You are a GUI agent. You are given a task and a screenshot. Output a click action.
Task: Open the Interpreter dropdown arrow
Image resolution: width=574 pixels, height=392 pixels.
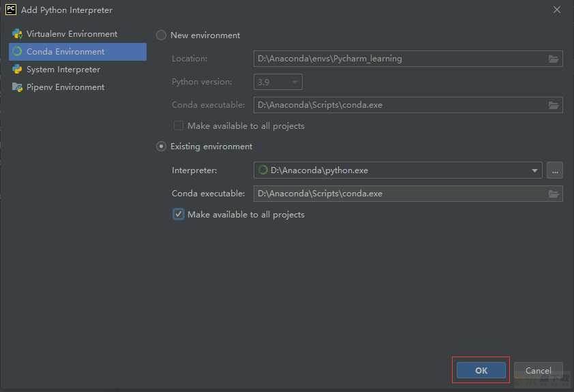pyautogui.click(x=534, y=170)
